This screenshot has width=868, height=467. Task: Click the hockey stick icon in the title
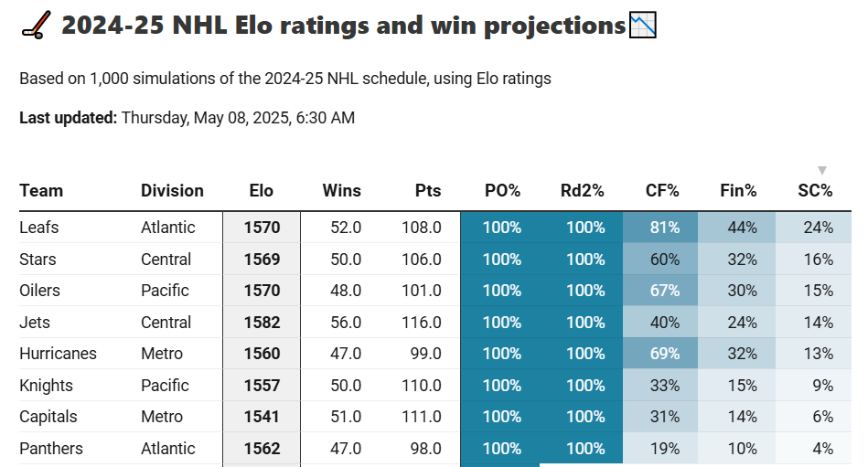click(35, 26)
